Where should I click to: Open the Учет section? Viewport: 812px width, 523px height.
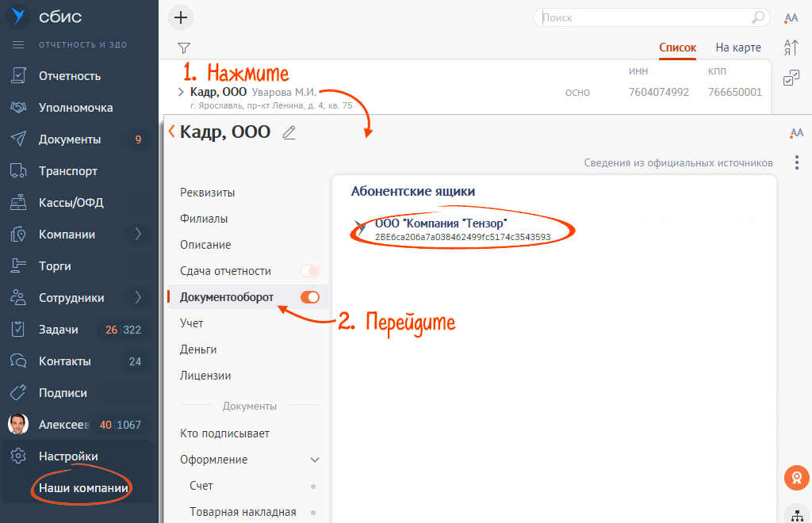click(192, 323)
